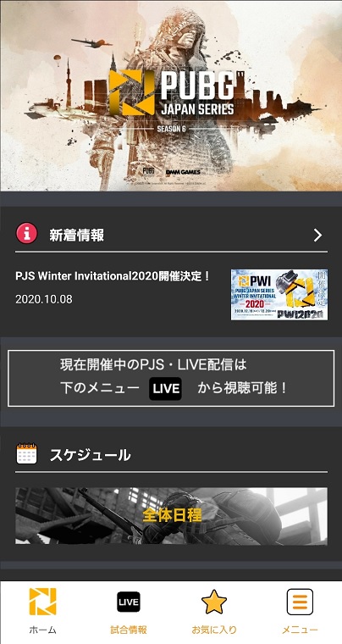Switch to the 試合情報 tab
This screenshot has width=342, height=644.
click(129, 630)
